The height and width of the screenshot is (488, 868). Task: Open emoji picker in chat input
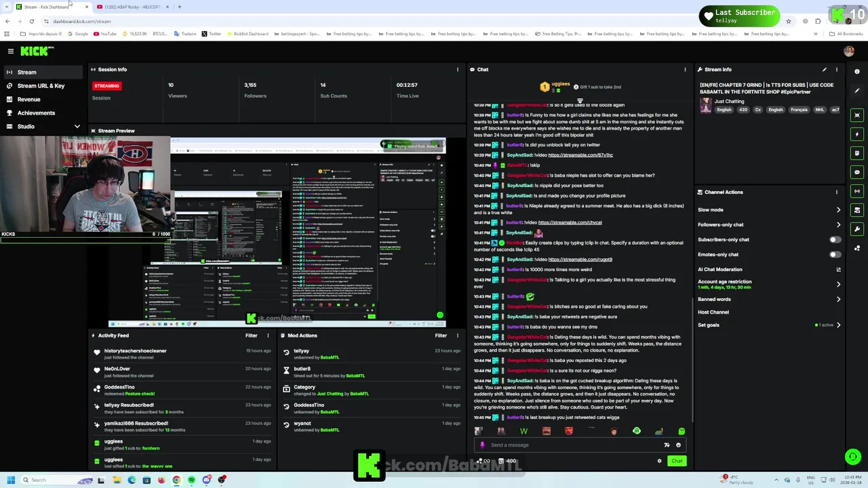click(678, 445)
